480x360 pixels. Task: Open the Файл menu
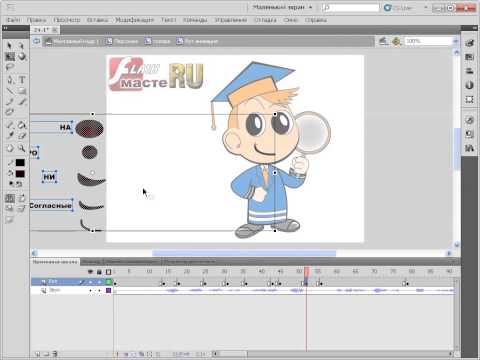coord(13,20)
